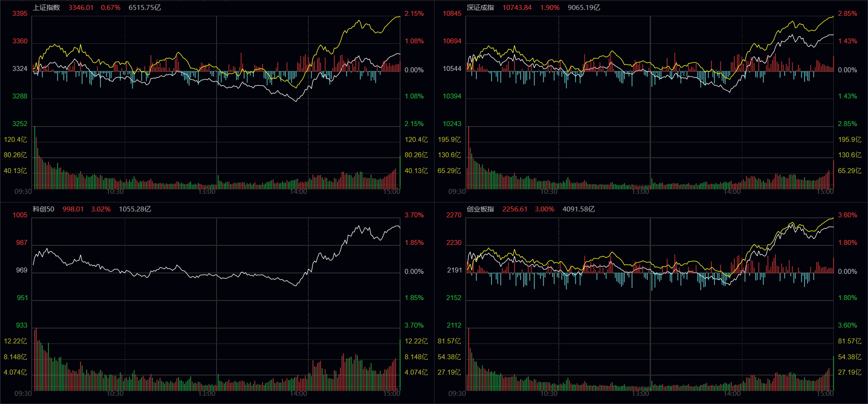Click the 1005 axis label in 科创50

tap(20, 215)
